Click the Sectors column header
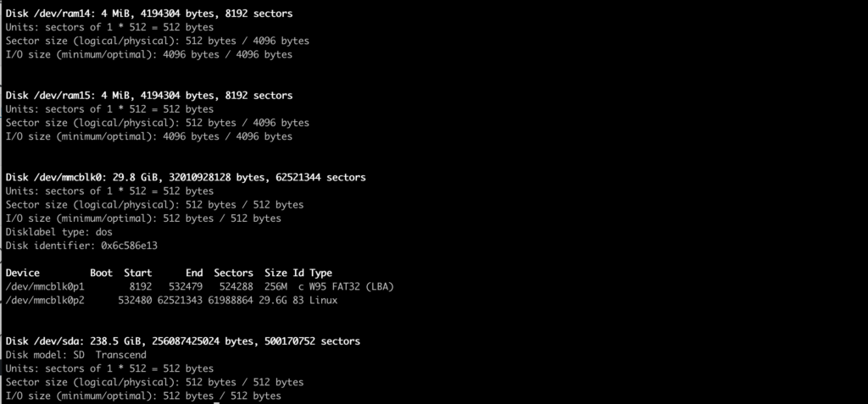Screen dimensions: 868x404 234,273
